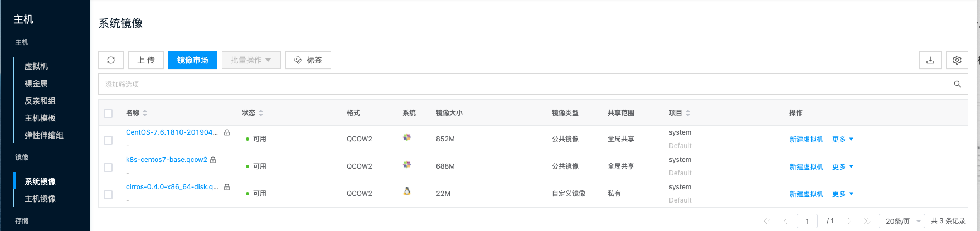The height and width of the screenshot is (231, 980).
Task: Open the 20条/页 page size dropdown
Action: point(901,221)
